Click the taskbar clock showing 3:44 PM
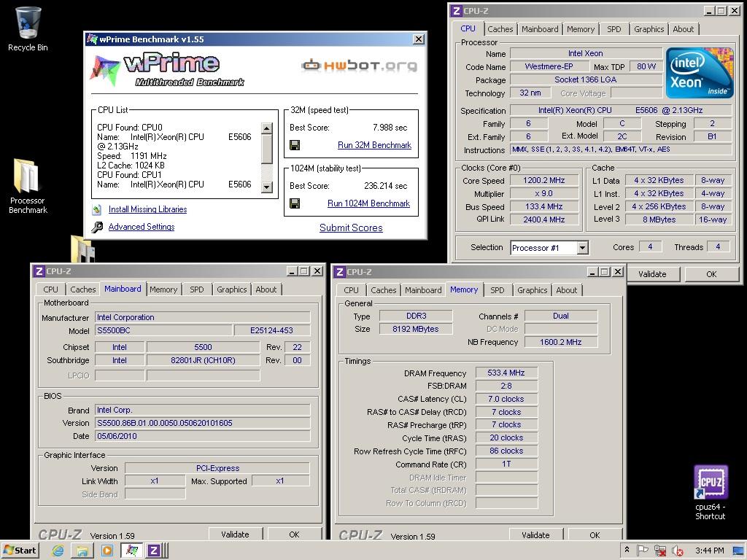The image size is (747, 560). click(709, 551)
